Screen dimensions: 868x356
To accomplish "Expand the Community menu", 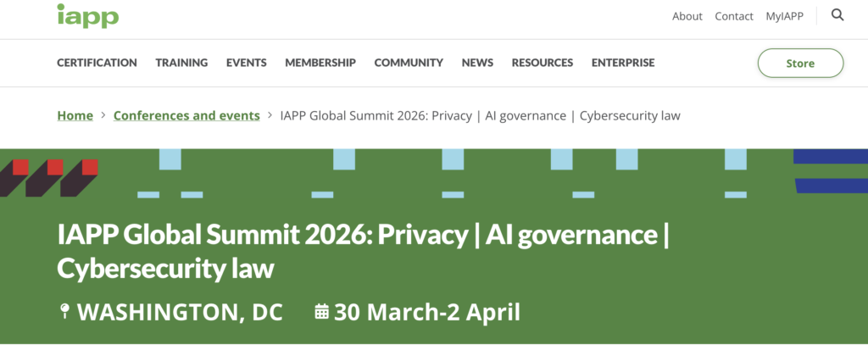I will tap(409, 63).
